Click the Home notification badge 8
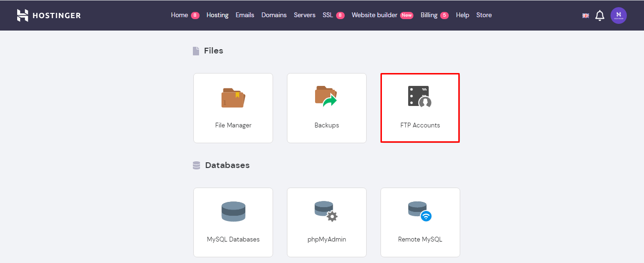Screen dimensions: 644x263 (x=195, y=15)
